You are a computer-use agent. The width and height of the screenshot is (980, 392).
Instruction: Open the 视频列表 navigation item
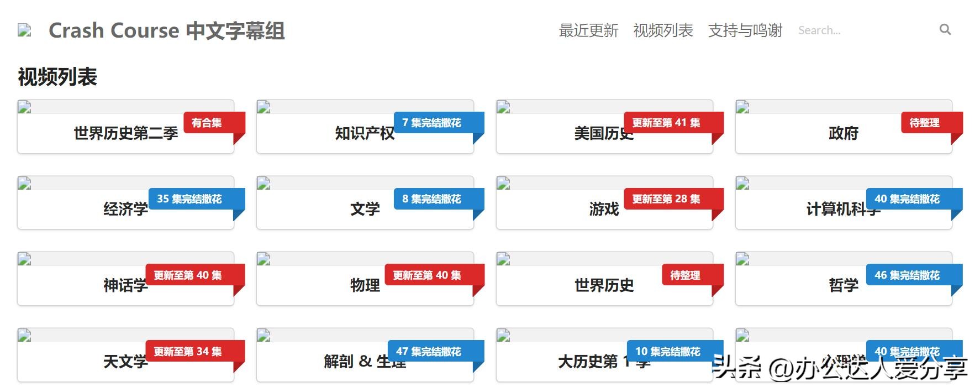pos(663,30)
